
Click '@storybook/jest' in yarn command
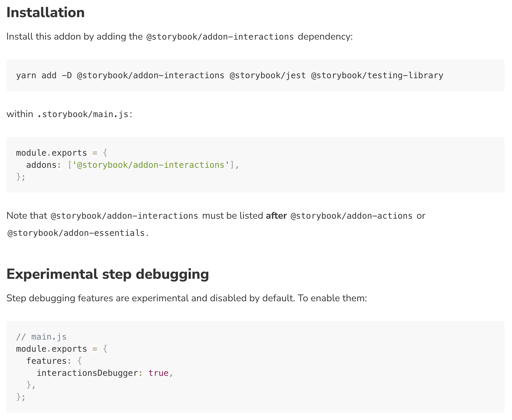coord(268,76)
